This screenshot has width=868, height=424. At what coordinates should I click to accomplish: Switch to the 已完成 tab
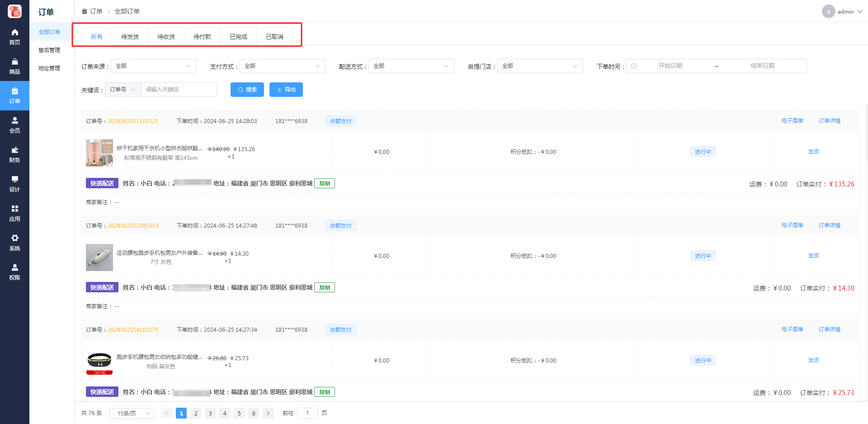[x=238, y=37]
